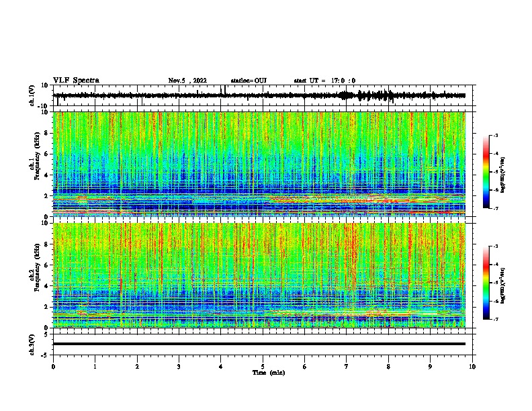This screenshot has width=532, height=411.
Task: Click the "-7" value on ch.2 colorbar
Action: (495, 320)
